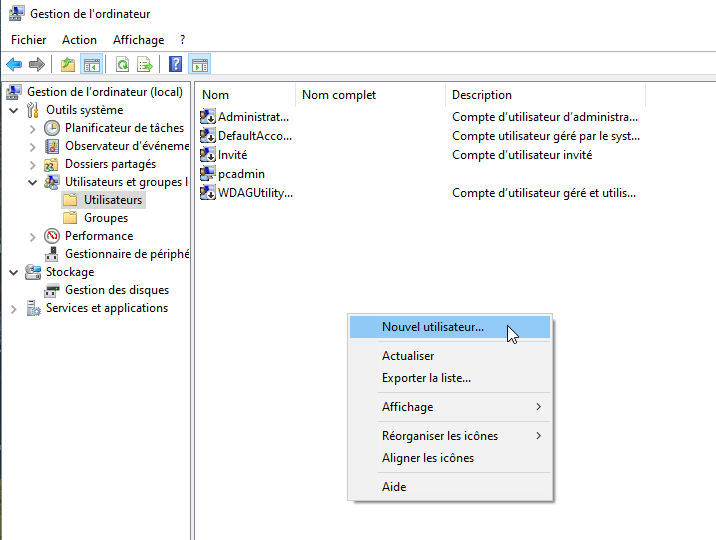Screen dimensions: 716x540
Task: Click the Gestion de l'ordinateur title icon
Action: coord(16,13)
